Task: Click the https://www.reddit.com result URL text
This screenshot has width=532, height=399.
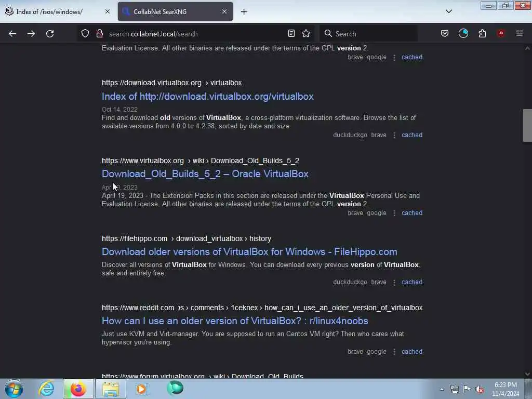Action: click(262, 308)
